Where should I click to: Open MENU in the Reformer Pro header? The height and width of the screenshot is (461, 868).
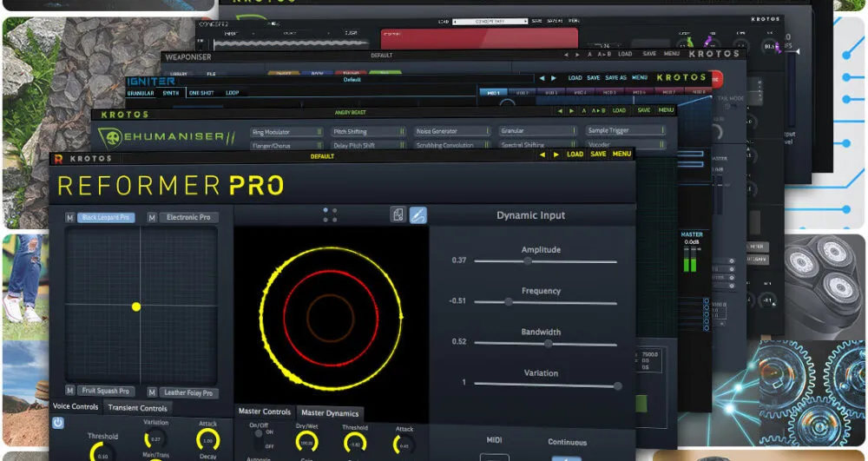621,155
